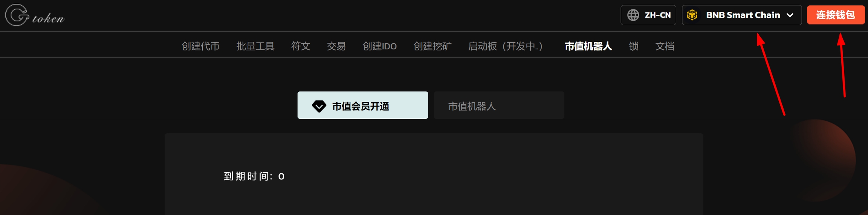
Task: Click the G token logo
Action: tap(35, 15)
